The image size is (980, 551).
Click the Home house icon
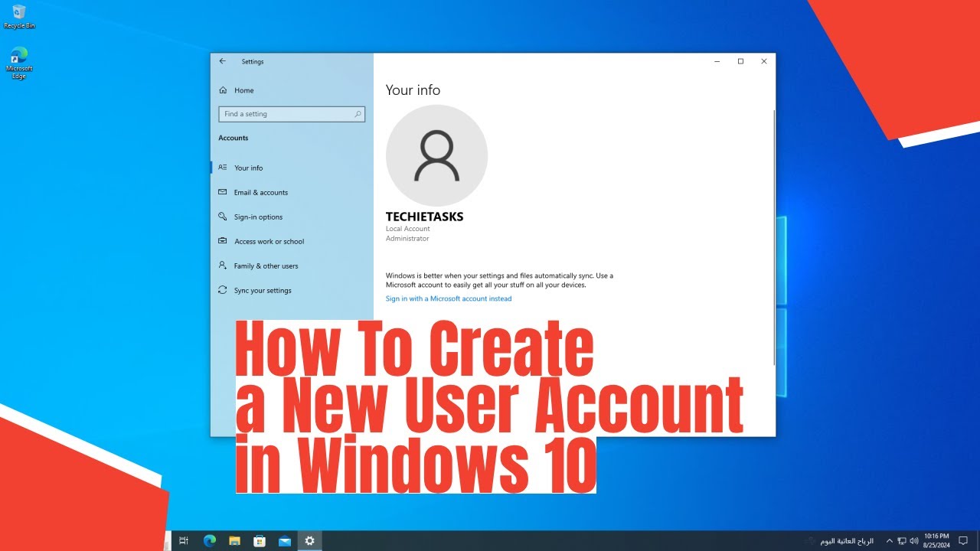click(x=223, y=90)
